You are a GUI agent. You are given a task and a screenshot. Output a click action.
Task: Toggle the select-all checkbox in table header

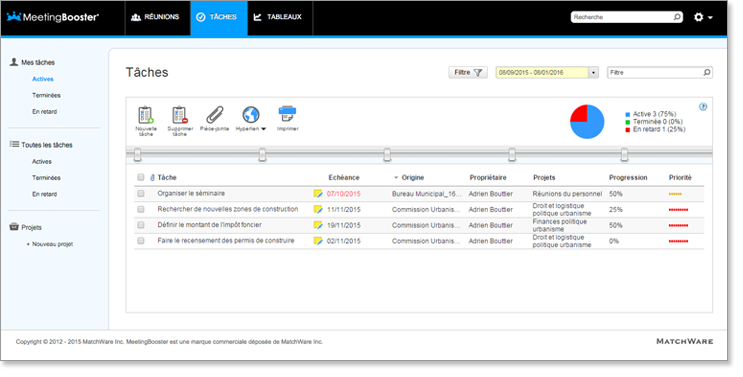[141, 177]
